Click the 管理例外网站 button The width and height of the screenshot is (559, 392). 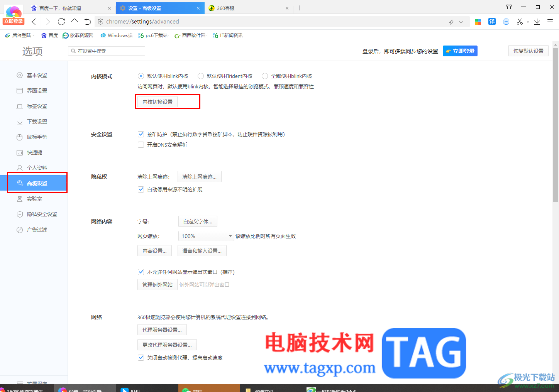click(x=158, y=285)
